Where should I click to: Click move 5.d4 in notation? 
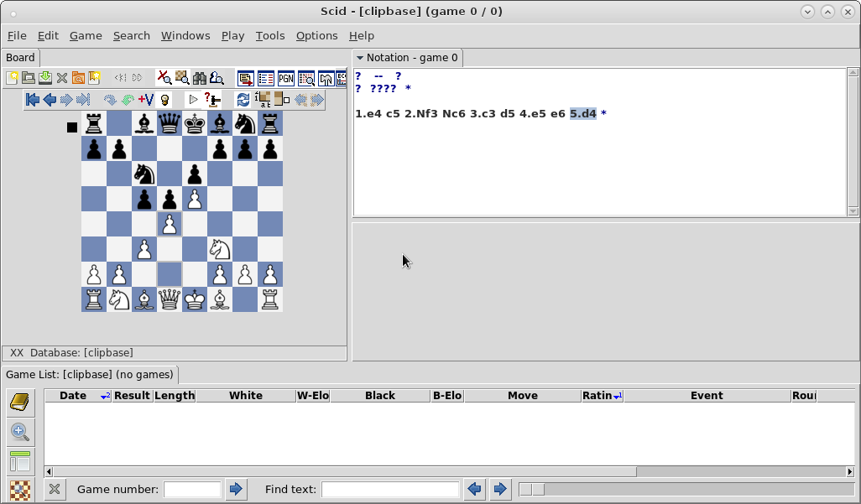(x=582, y=114)
